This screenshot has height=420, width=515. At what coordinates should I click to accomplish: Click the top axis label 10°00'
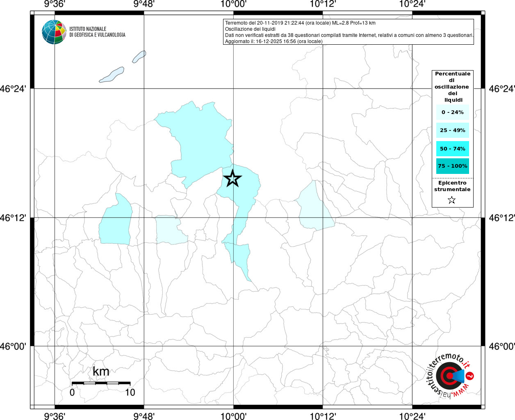tap(233, 4)
